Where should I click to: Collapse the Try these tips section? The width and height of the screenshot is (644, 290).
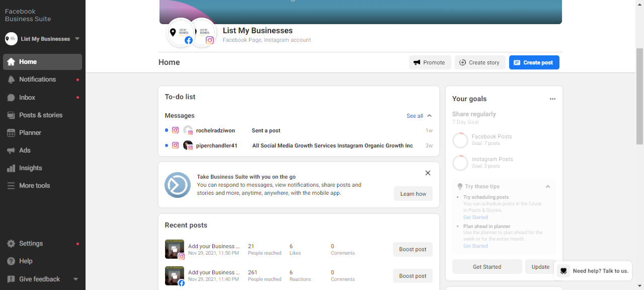548,186
